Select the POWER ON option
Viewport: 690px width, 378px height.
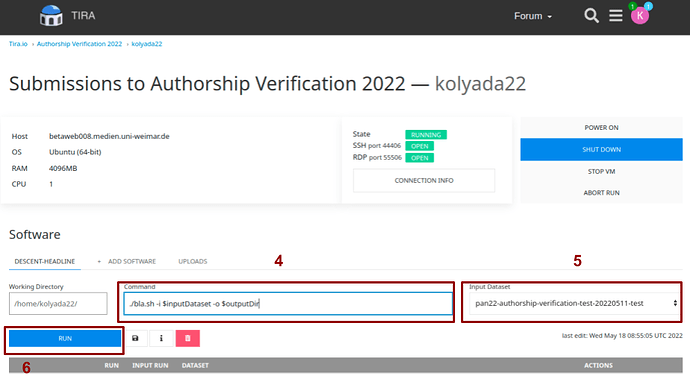(x=601, y=128)
